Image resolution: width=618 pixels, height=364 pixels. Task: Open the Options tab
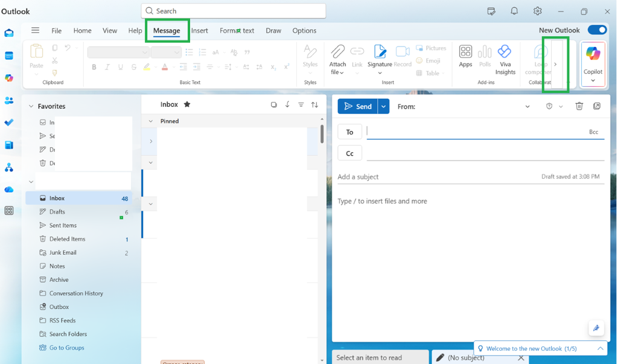(x=304, y=30)
